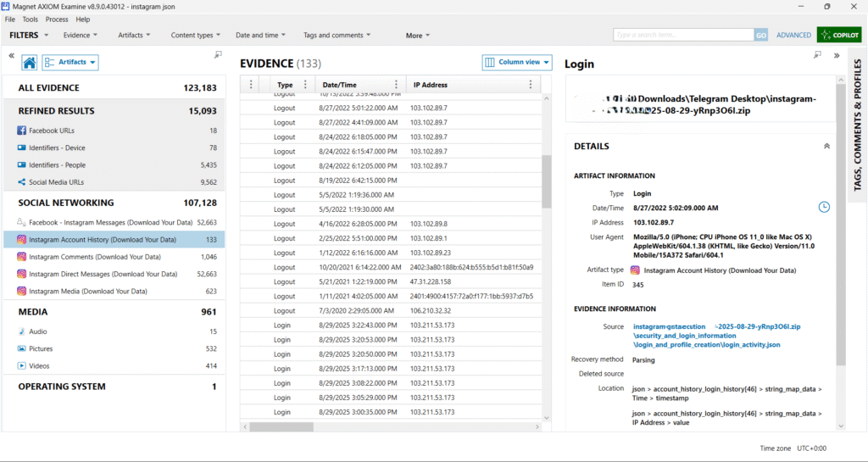
Task: Click the search term input field
Action: click(684, 35)
